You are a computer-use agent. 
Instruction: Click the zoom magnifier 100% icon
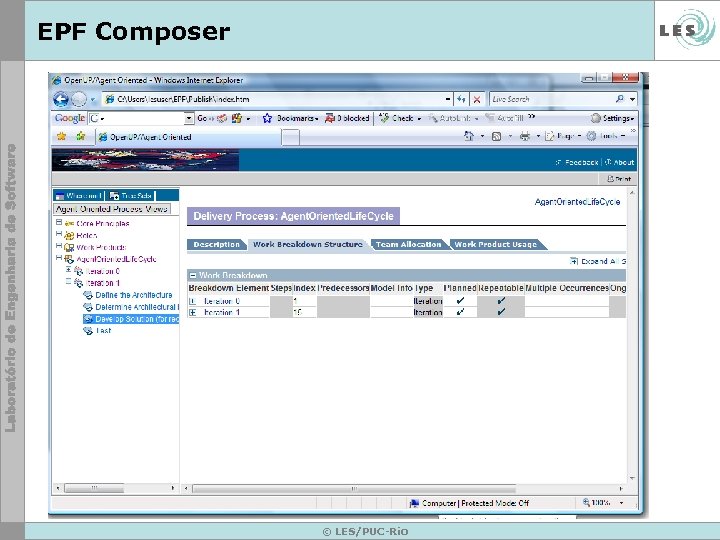[586, 502]
